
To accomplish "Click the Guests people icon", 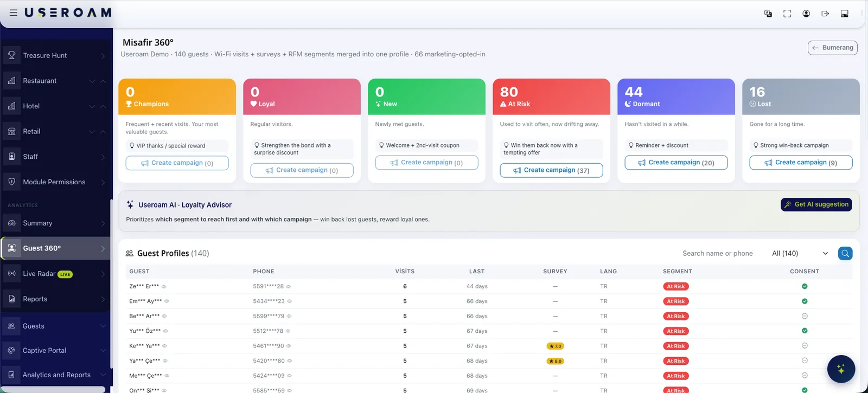I will tap(11, 326).
